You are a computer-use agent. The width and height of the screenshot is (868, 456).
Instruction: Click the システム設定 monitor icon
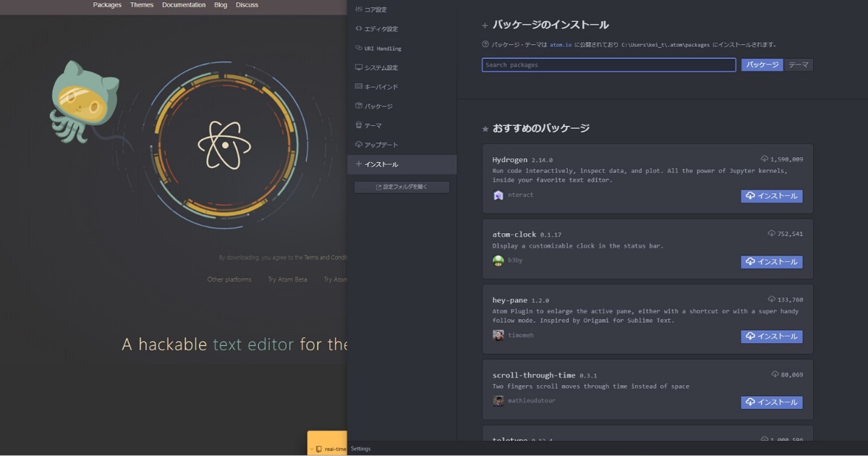coord(358,67)
